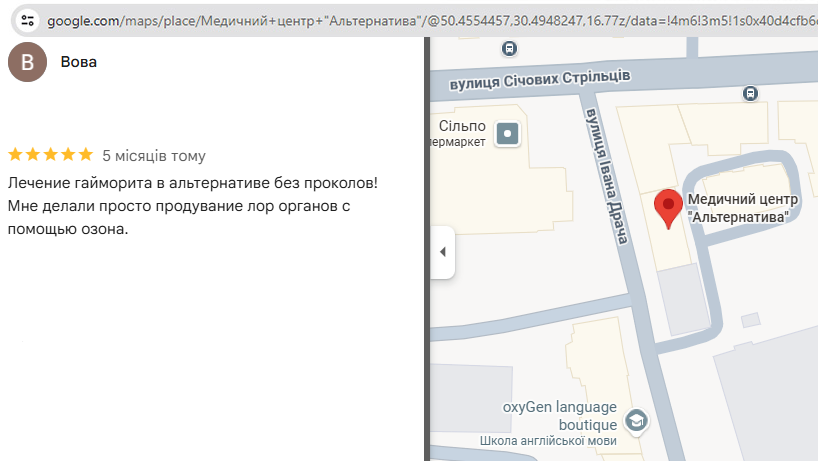Click the red Медичний центр map pin
Image resolution: width=818 pixels, height=461 pixels.
click(668, 209)
